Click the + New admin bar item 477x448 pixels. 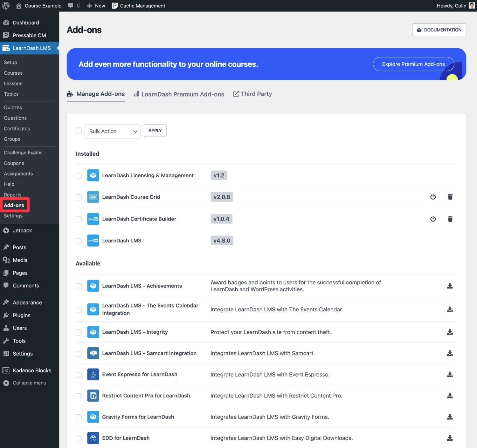click(96, 6)
